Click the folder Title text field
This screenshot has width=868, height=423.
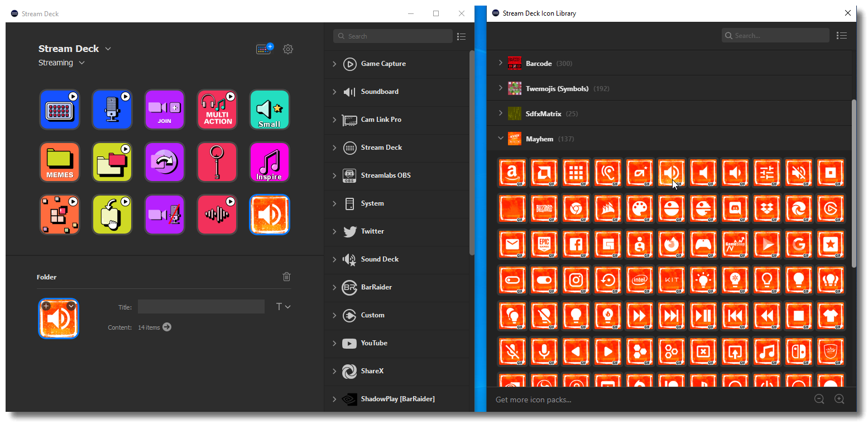tap(201, 306)
